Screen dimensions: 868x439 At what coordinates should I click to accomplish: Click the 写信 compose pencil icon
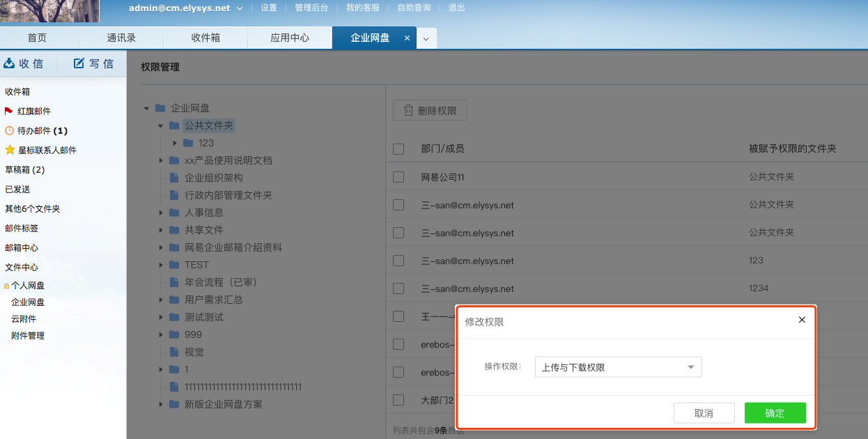[x=79, y=63]
